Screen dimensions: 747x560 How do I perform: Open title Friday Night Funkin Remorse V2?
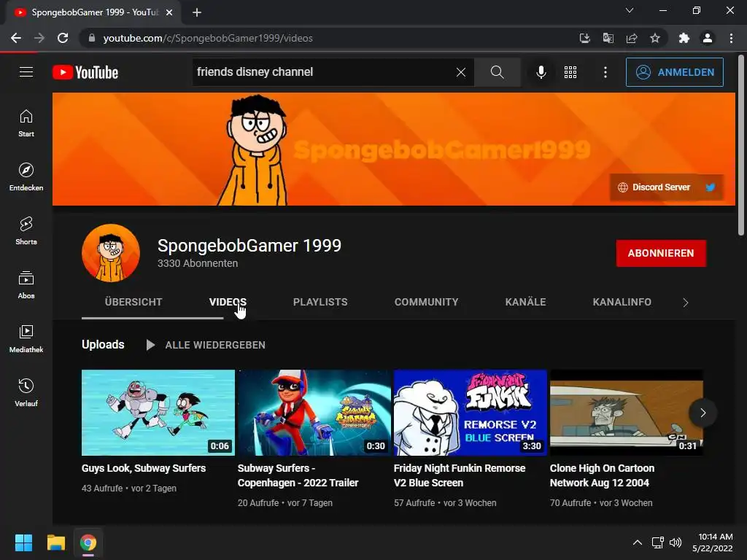click(460, 475)
